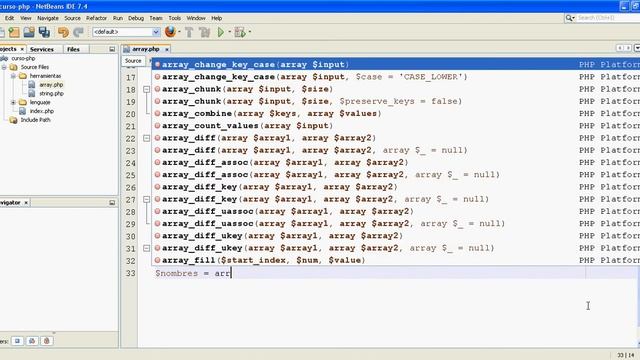Screen dimensions: 640x360
Task: Open the Navigate menu
Action: point(48,18)
